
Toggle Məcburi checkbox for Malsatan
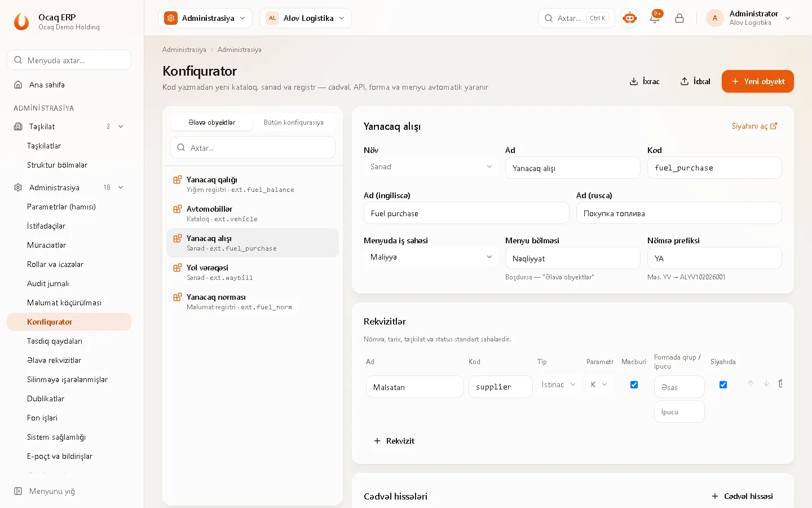click(634, 384)
